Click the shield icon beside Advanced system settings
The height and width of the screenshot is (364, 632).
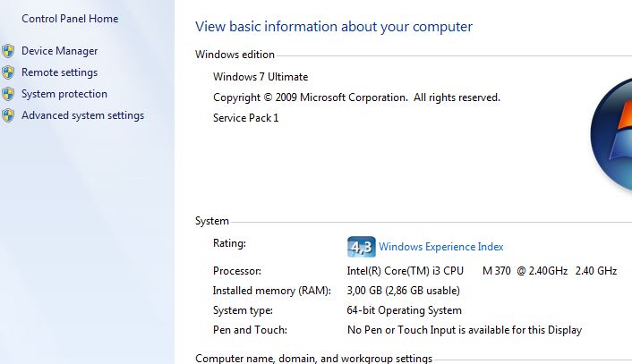click(x=8, y=115)
